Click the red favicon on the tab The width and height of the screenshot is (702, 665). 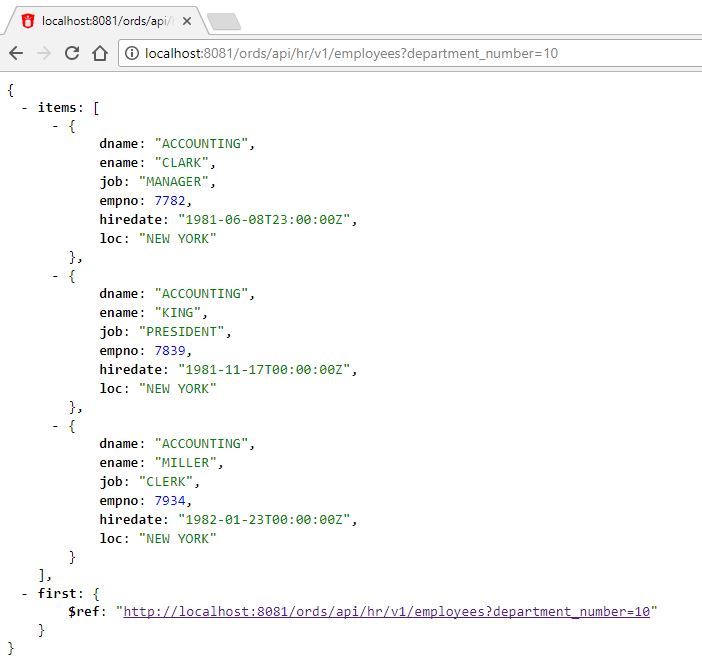pyautogui.click(x=28, y=21)
